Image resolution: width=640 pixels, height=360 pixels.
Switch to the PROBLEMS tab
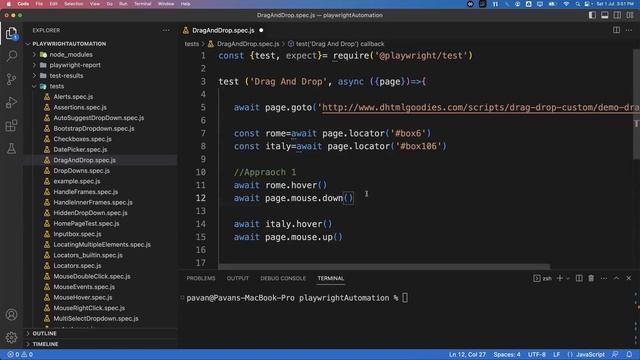click(201, 278)
